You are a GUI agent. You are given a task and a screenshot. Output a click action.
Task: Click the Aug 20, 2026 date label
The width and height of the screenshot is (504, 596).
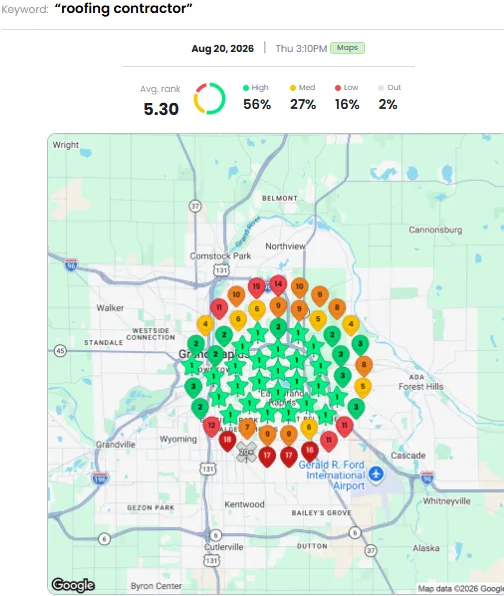(x=222, y=49)
